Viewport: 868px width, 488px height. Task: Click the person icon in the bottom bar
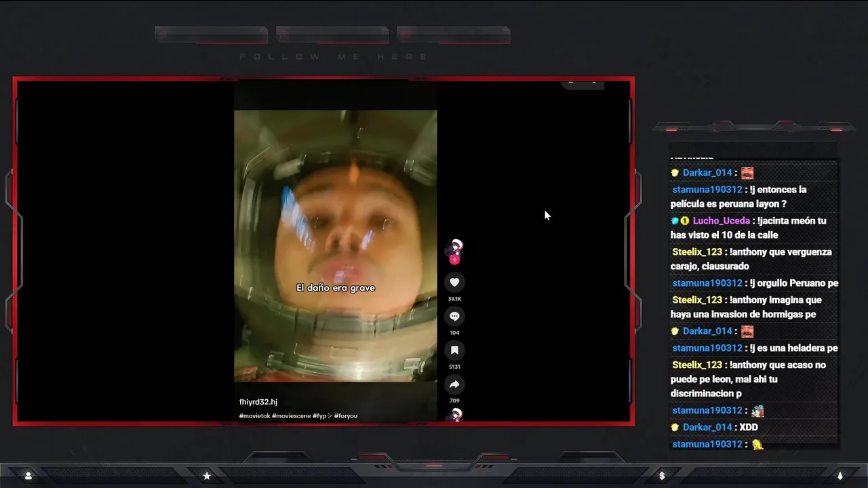tap(28, 476)
